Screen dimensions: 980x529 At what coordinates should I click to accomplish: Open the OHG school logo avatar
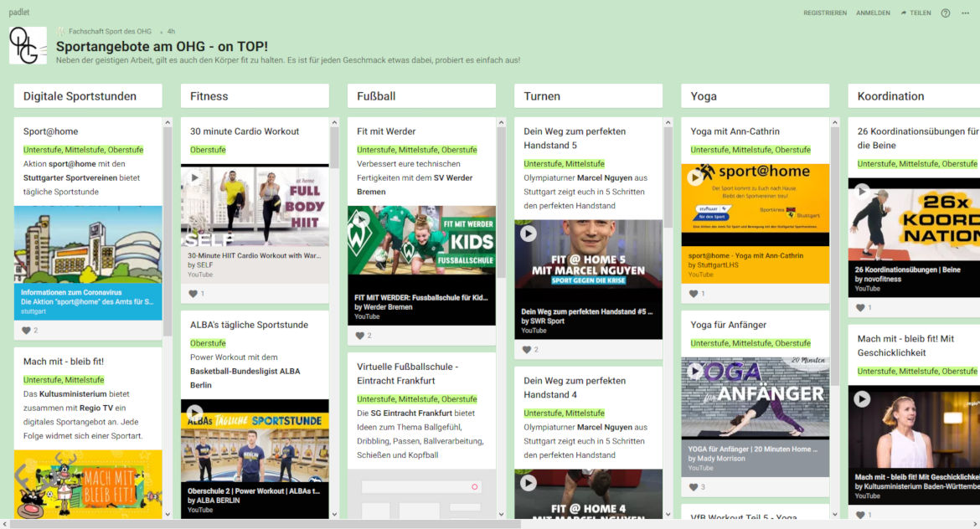tap(28, 45)
